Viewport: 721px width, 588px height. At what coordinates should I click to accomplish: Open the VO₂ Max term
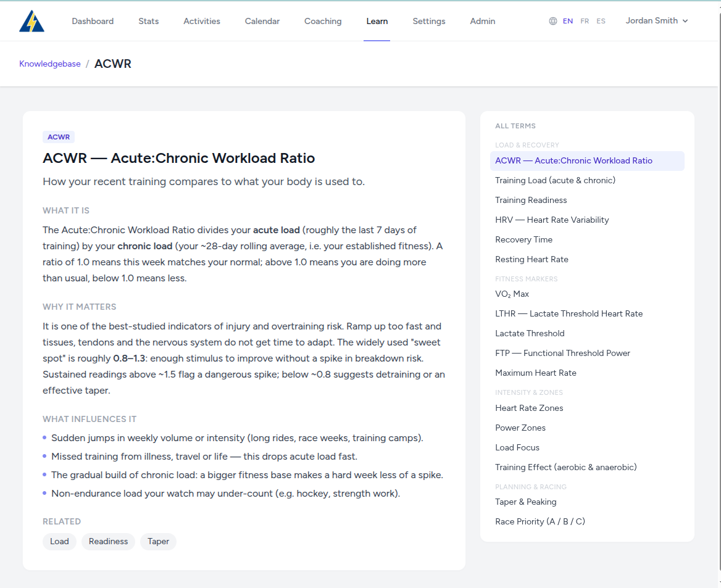587,294
